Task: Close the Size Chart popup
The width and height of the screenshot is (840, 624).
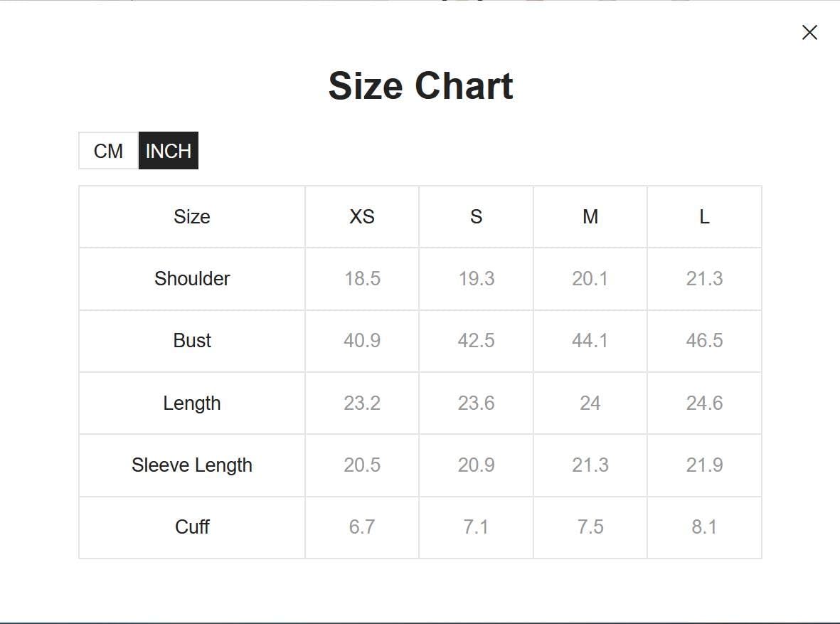Action: (809, 32)
